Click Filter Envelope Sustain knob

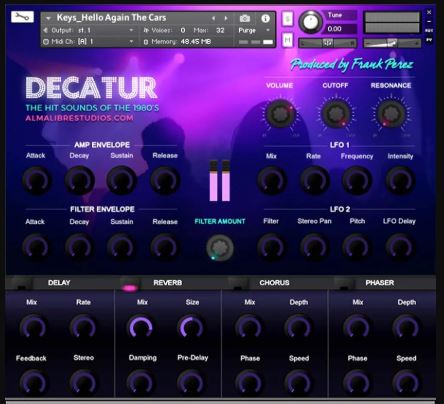tap(122, 247)
